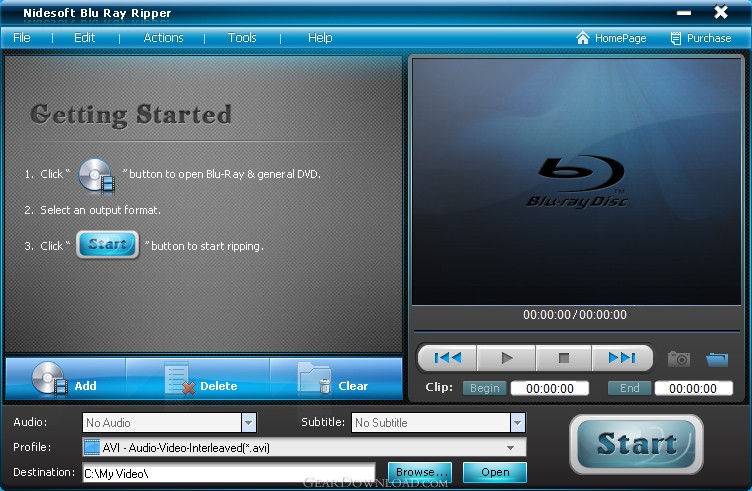
Task: Set clip Begin point
Action: pyautogui.click(x=484, y=388)
